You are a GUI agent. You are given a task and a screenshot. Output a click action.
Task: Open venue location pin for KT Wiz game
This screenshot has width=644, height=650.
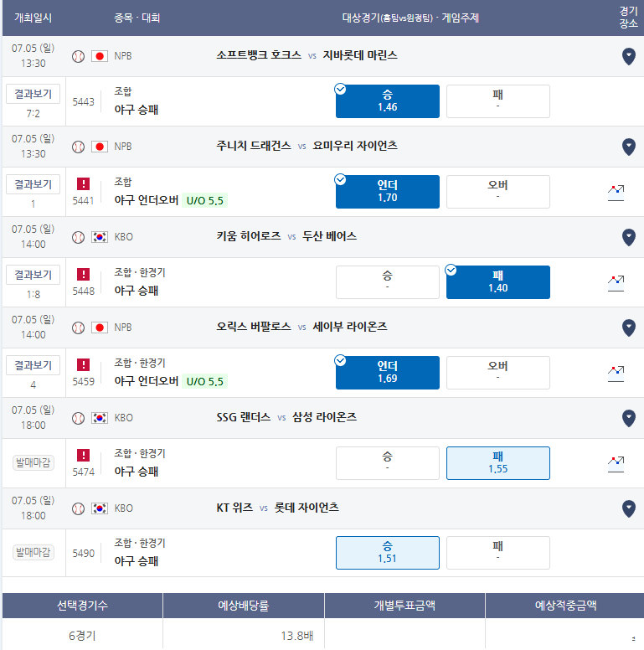[x=629, y=508]
